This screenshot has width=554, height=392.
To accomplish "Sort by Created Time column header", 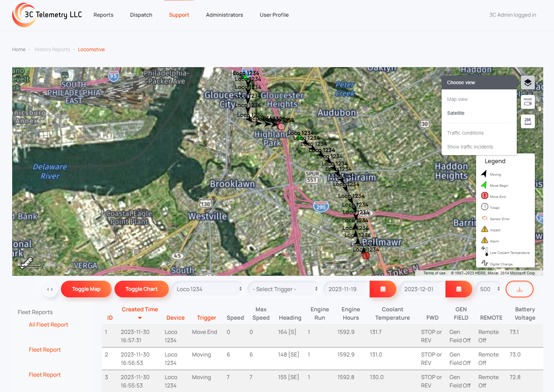I will point(140,310).
